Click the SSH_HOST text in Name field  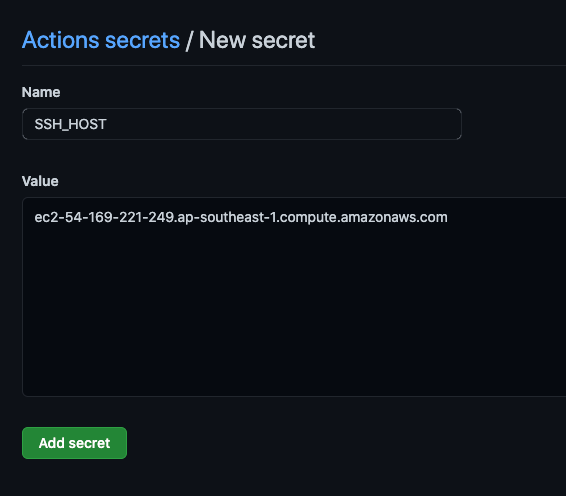pos(70,124)
